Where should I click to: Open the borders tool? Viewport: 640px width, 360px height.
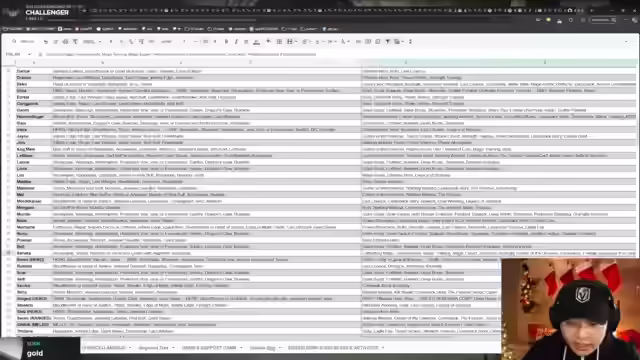click(x=279, y=42)
